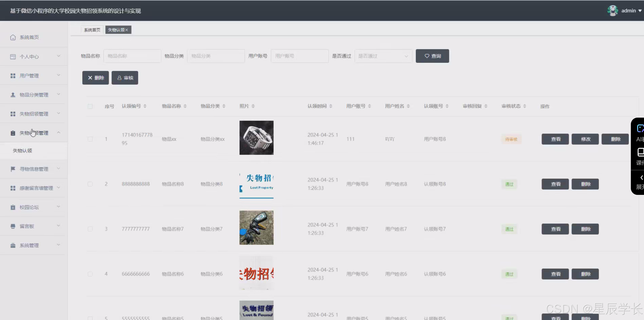Select the checkbox beside 8888888888
The width and height of the screenshot is (644, 320).
(x=90, y=184)
